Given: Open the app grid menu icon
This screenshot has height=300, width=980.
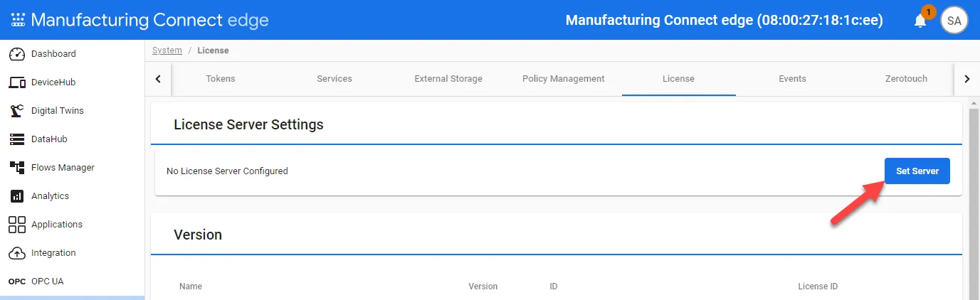Looking at the screenshot, I should coord(17,20).
